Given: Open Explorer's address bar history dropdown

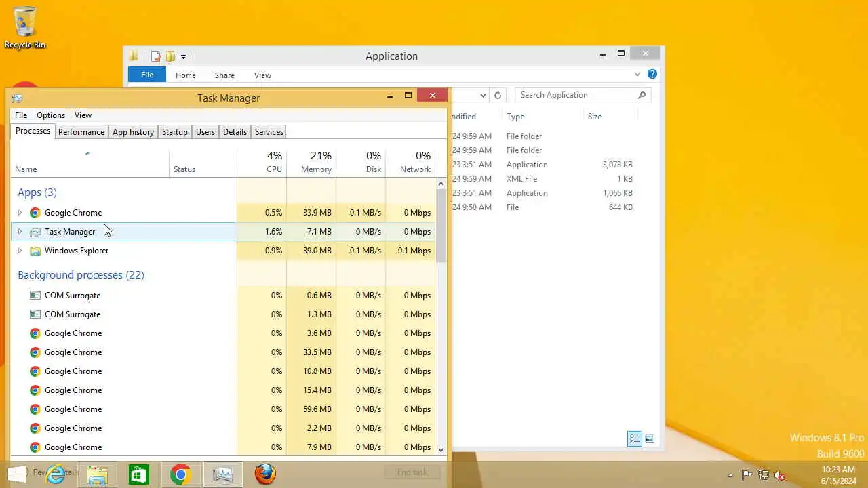Looking at the screenshot, I should (483, 96).
